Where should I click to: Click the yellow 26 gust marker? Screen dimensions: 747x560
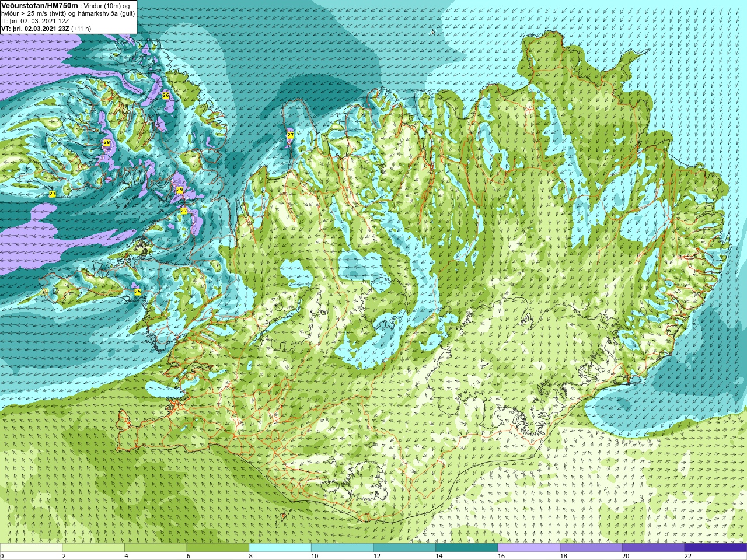(166, 95)
